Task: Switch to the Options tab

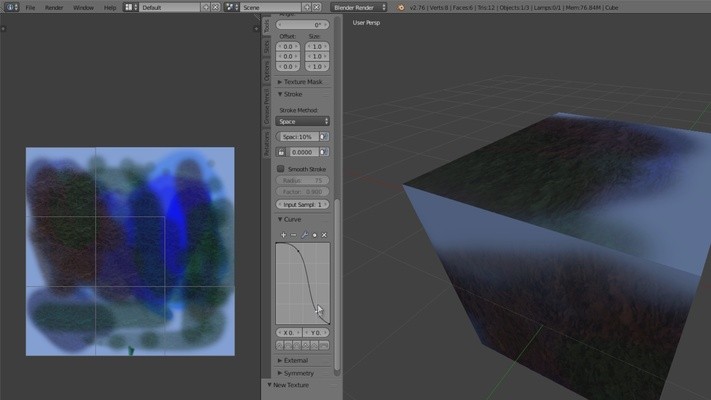Action: (x=267, y=72)
